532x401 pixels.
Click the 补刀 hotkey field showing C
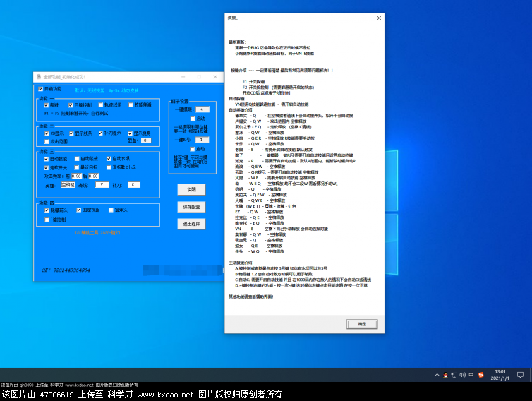(x=133, y=185)
